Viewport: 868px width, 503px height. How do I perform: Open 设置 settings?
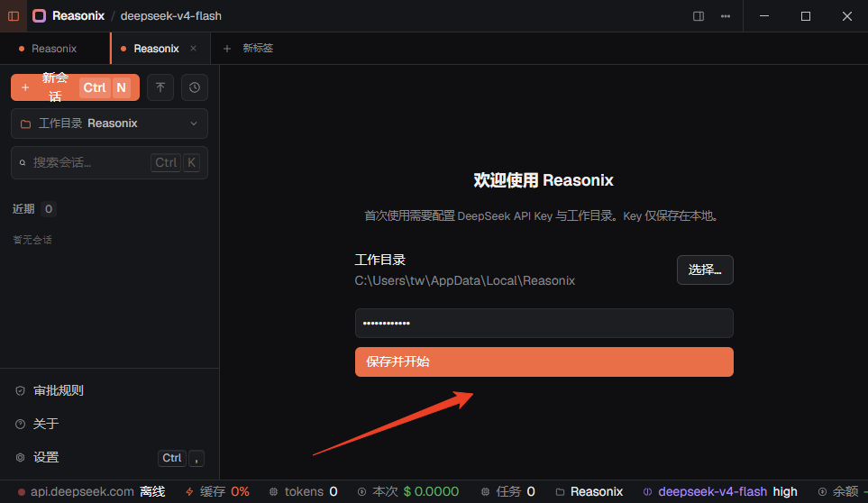point(46,458)
